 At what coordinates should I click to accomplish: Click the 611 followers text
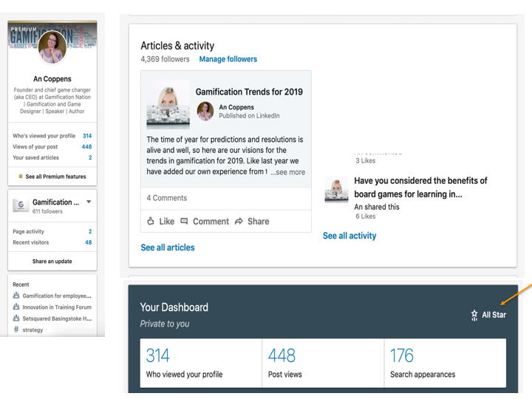point(47,211)
